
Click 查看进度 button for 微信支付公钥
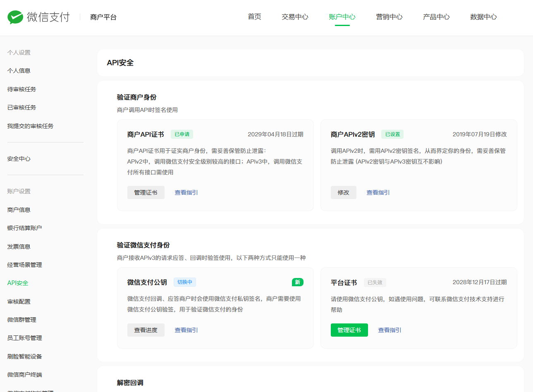[146, 330]
